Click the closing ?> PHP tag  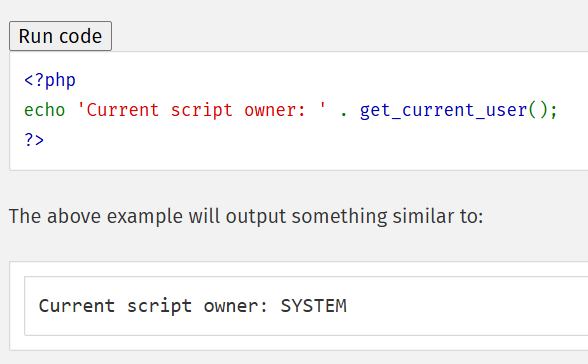(34, 140)
